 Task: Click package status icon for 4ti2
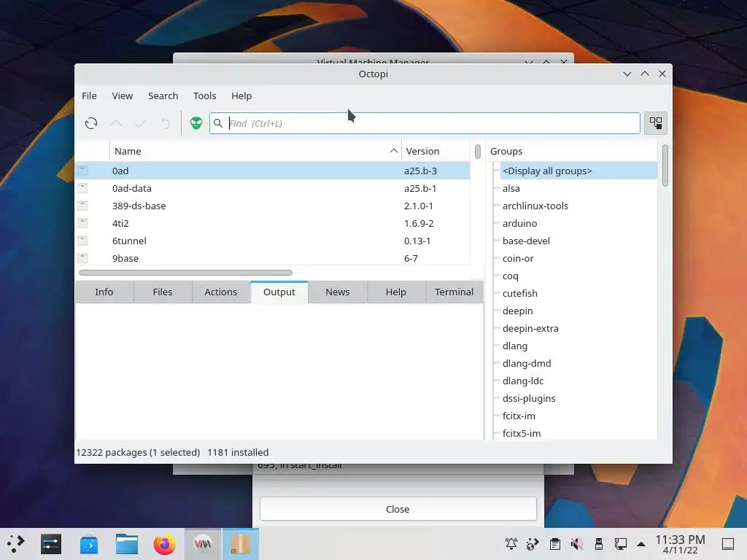pyautogui.click(x=82, y=223)
